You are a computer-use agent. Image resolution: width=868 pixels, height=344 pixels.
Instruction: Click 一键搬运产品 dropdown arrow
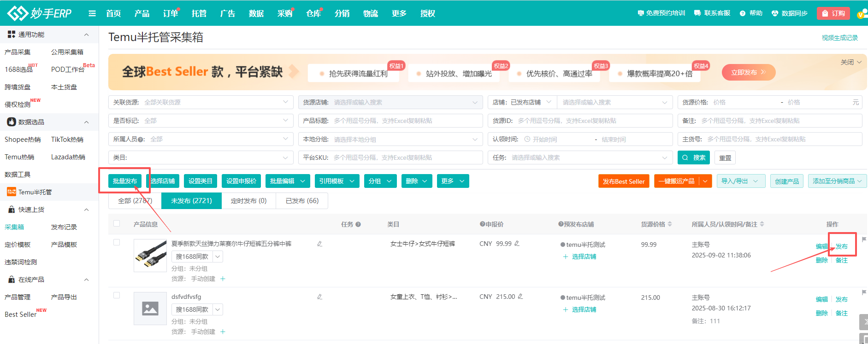click(705, 181)
